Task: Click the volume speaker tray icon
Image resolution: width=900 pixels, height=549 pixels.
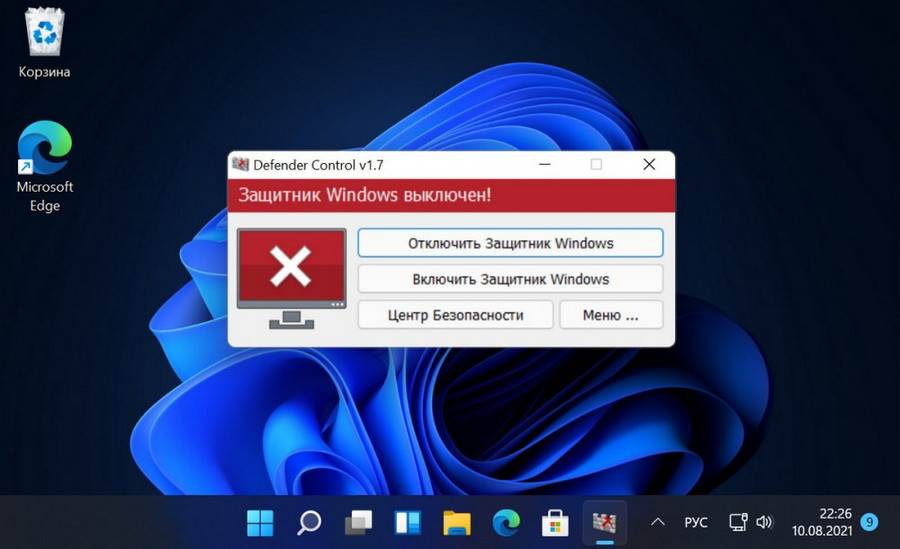Action: click(765, 522)
